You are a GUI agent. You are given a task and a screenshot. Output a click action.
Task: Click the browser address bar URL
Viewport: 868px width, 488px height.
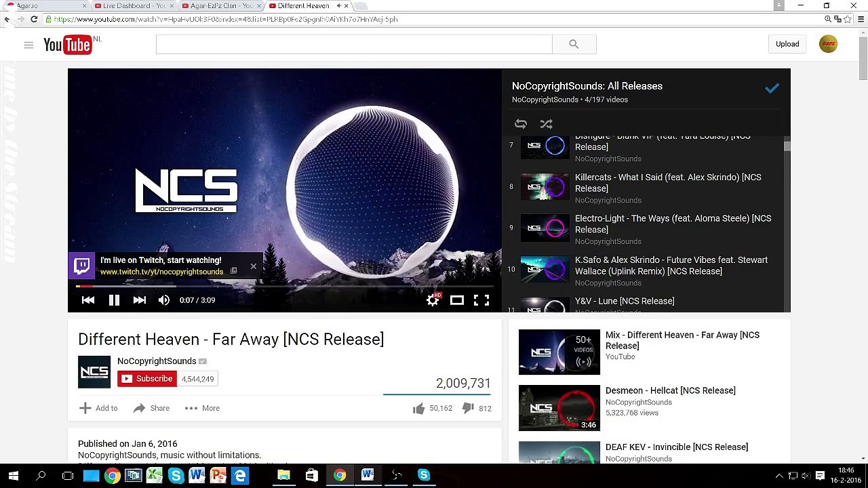[226, 19]
